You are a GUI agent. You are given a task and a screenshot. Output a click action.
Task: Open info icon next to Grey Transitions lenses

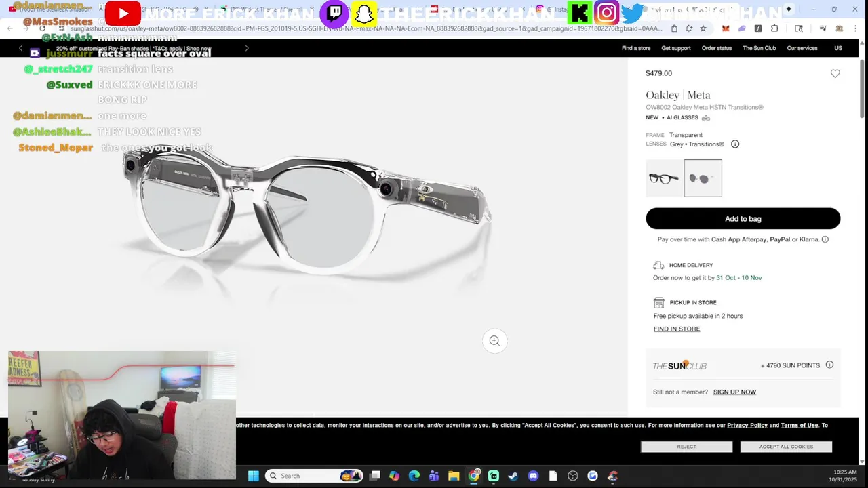tap(735, 144)
